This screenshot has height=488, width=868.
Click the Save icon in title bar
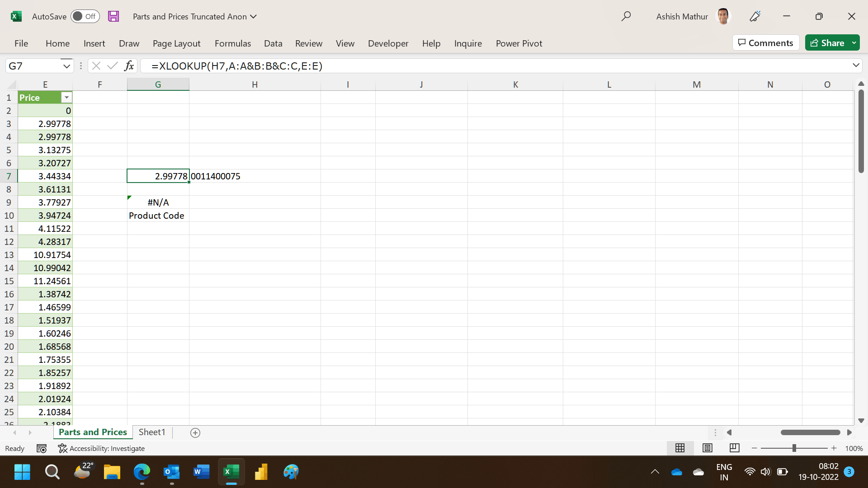[x=113, y=16]
